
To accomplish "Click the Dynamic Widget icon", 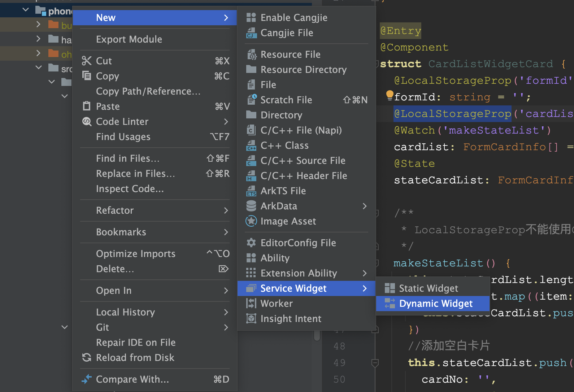I will [390, 303].
